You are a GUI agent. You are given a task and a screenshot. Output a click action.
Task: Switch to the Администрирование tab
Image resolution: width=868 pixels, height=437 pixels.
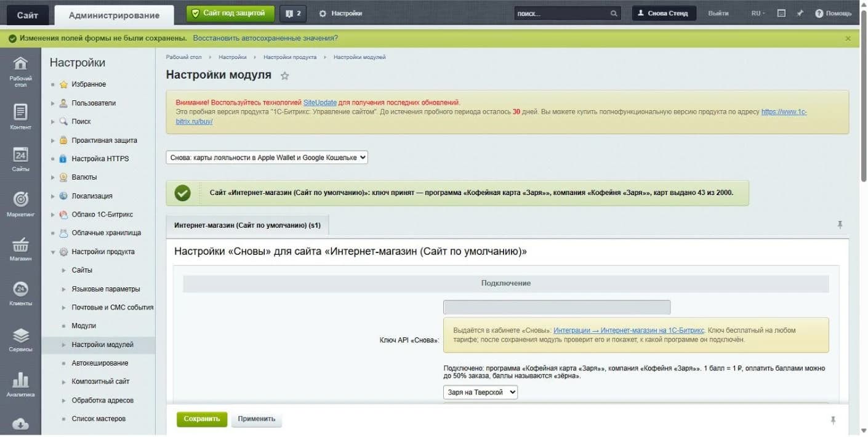[x=114, y=15]
